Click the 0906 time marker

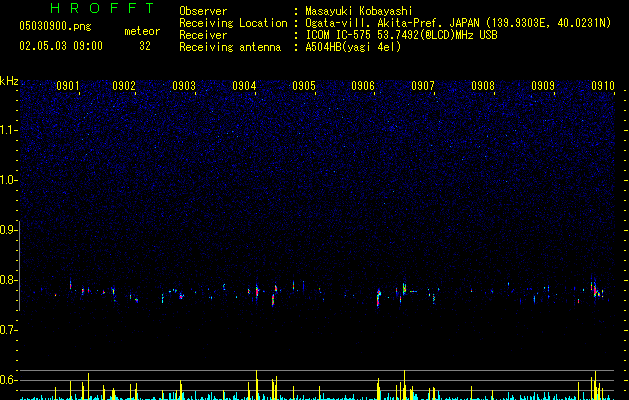click(x=363, y=86)
